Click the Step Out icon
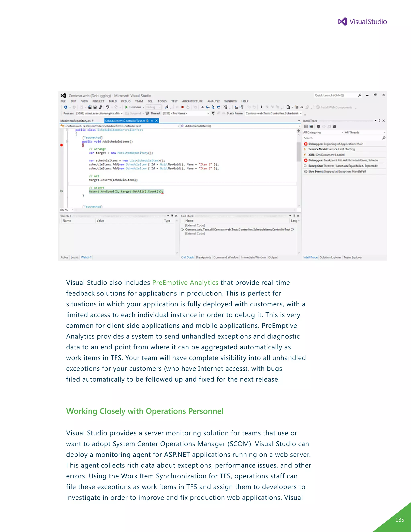411x532 pixels. (x=218, y=107)
